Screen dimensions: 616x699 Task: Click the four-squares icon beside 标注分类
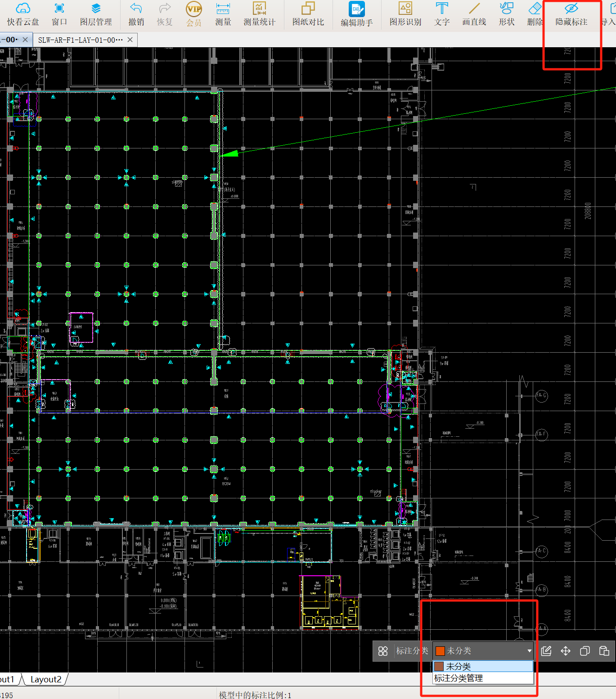383,651
